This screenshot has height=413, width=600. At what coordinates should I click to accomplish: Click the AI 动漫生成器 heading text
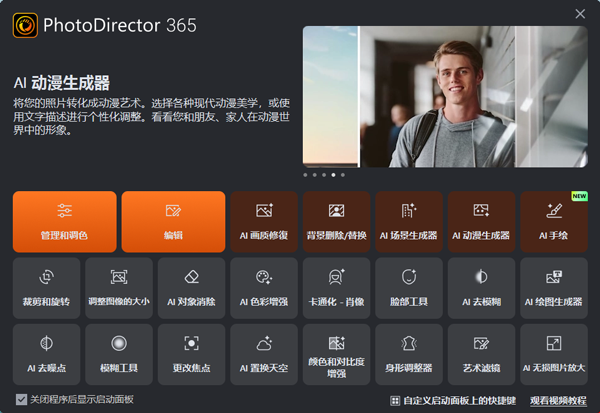click(x=62, y=83)
